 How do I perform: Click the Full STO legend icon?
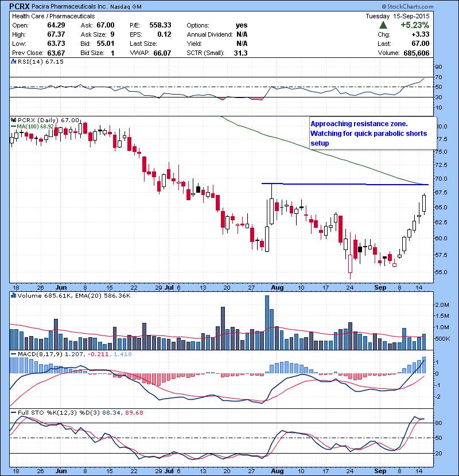coord(13,413)
